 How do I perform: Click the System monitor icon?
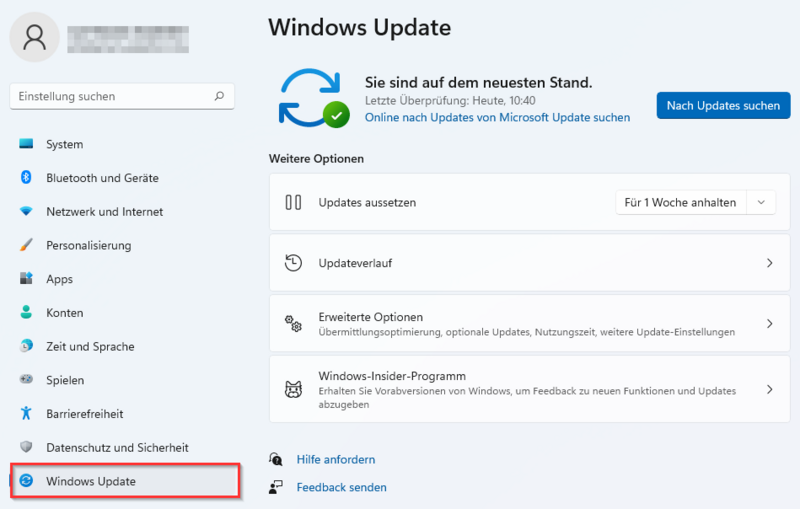26,144
